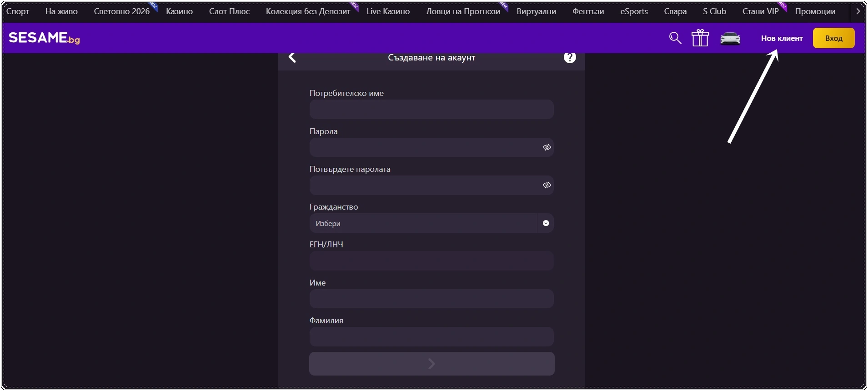Open the Промоции menu item
This screenshot has width=868, height=391.
coord(815,11)
